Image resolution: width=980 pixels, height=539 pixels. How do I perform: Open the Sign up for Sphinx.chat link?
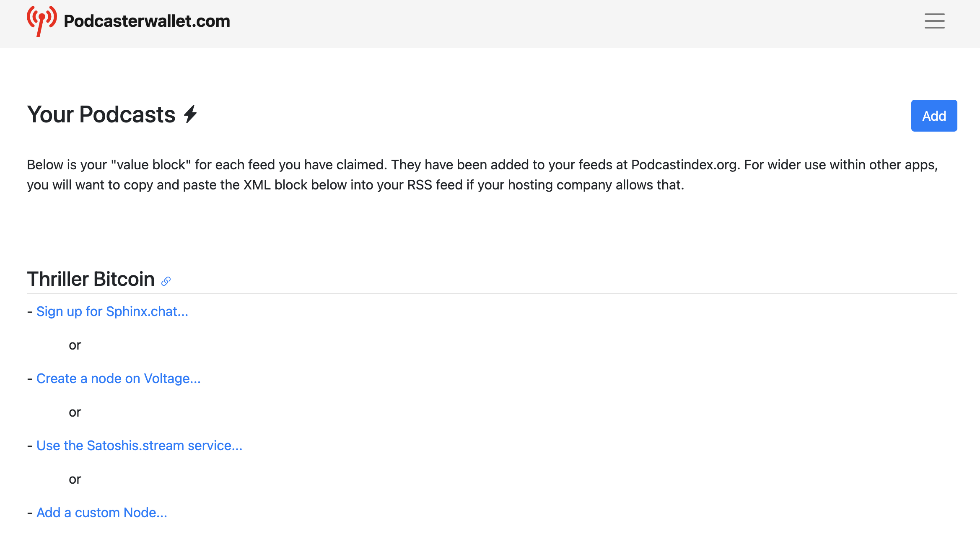click(112, 311)
